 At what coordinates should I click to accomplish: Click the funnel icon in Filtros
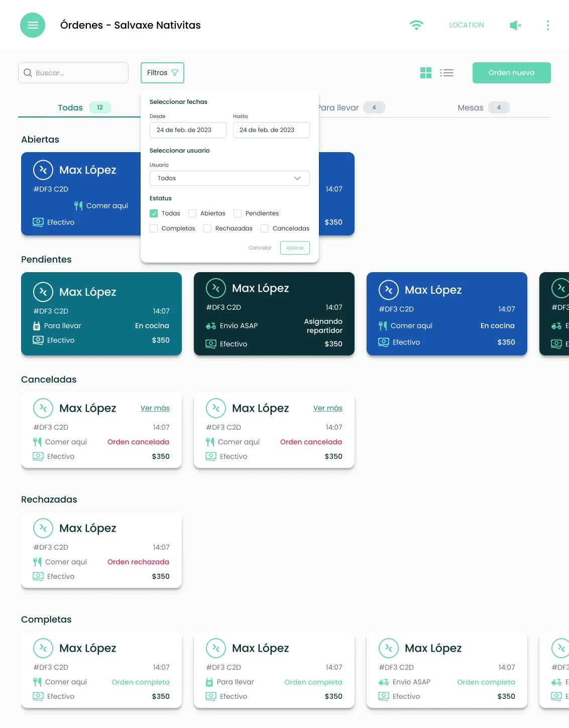click(175, 73)
